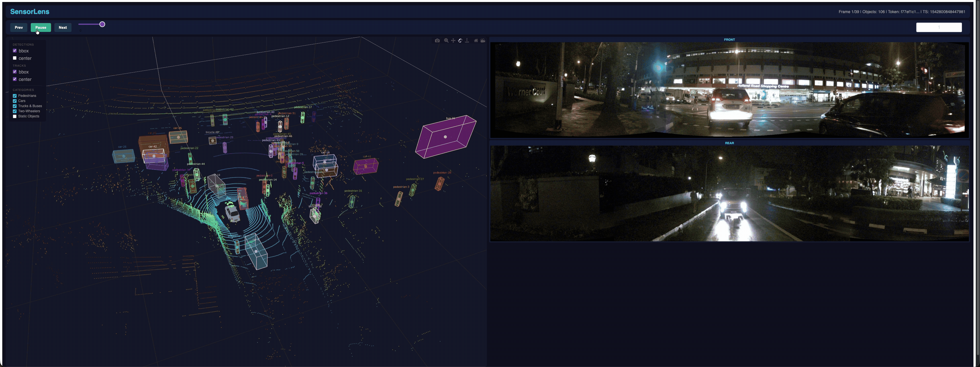Click the 'car-25' box label
This screenshot has height=367, width=980.
pos(122,147)
